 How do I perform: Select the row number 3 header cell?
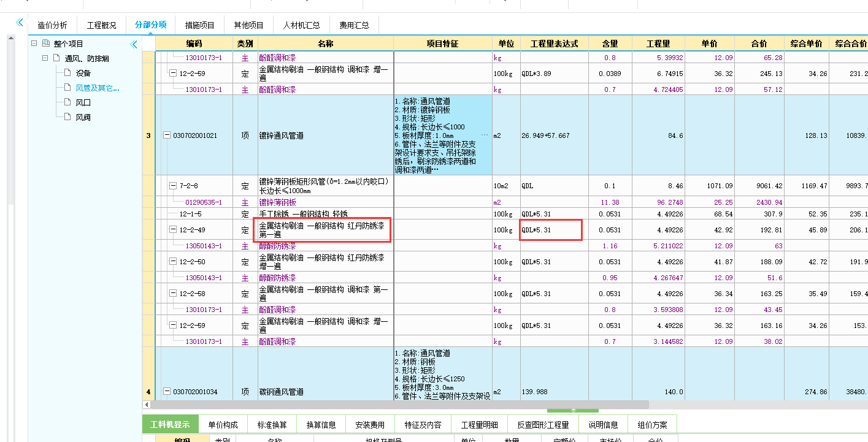[x=148, y=135]
